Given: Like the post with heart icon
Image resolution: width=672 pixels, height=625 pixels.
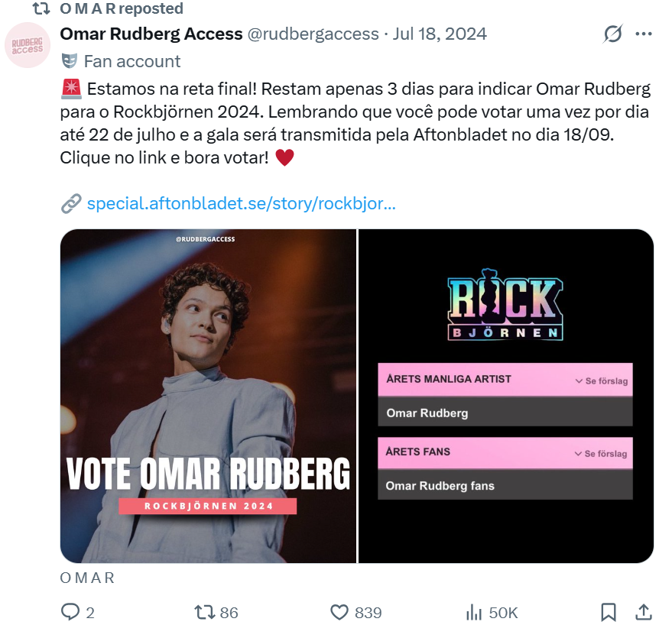Looking at the screenshot, I should pyautogui.click(x=339, y=612).
